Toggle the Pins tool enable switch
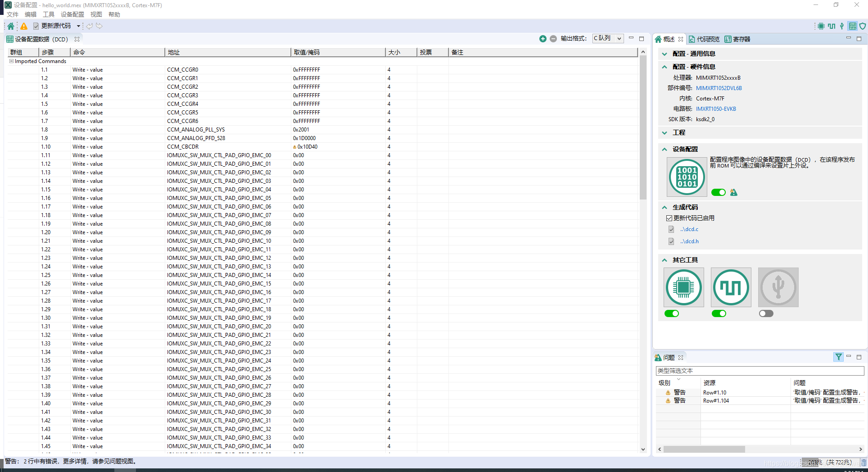Image resolution: width=868 pixels, height=472 pixels. (672, 313)
